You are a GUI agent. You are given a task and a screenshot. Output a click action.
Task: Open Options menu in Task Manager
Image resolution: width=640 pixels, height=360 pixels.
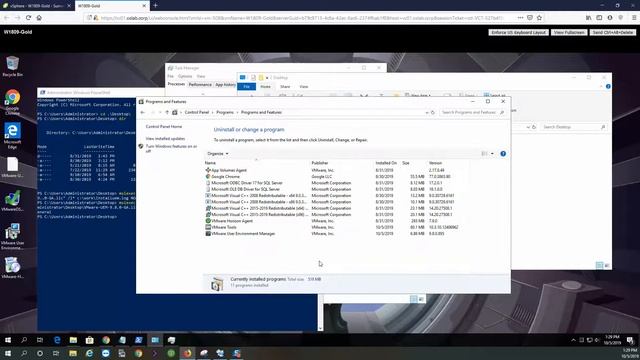(x=185, y=76)
